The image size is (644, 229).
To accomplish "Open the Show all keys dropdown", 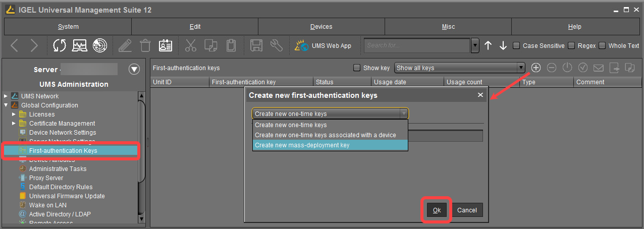I will point(459,68).
